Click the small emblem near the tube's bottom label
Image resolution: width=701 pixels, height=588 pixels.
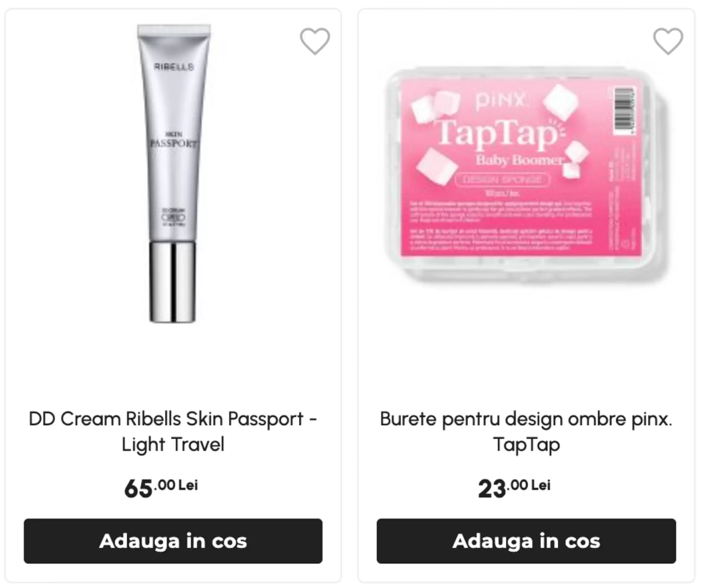click(173, 218)
